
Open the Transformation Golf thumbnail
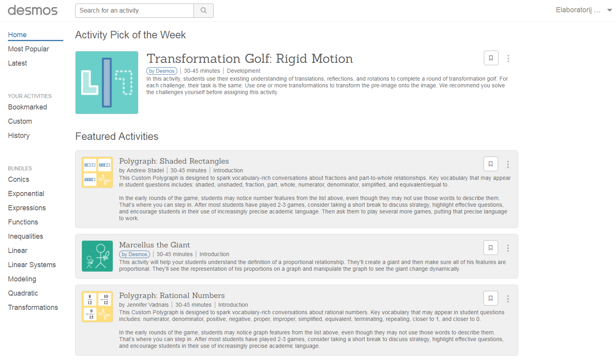pyautogui.click(x=107, y=83)
